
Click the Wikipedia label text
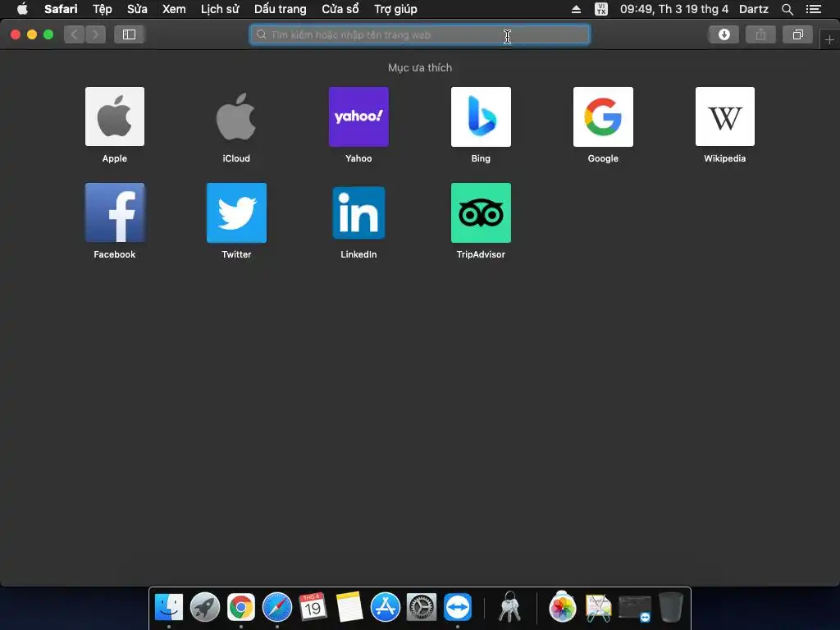pyautogui.click(x=725, y=158)
